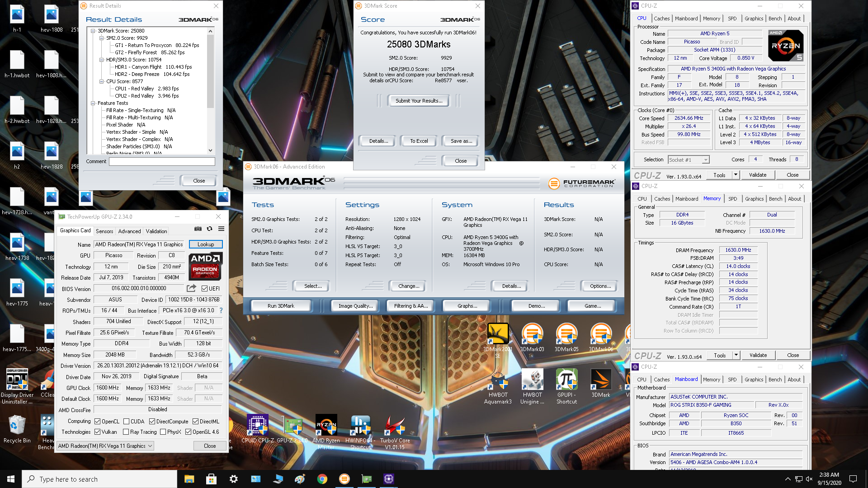868x488 pixels.
Task: Open SPD tab in middle CPU-Z window
Action: pyautogui.click(x=732, y=199)
